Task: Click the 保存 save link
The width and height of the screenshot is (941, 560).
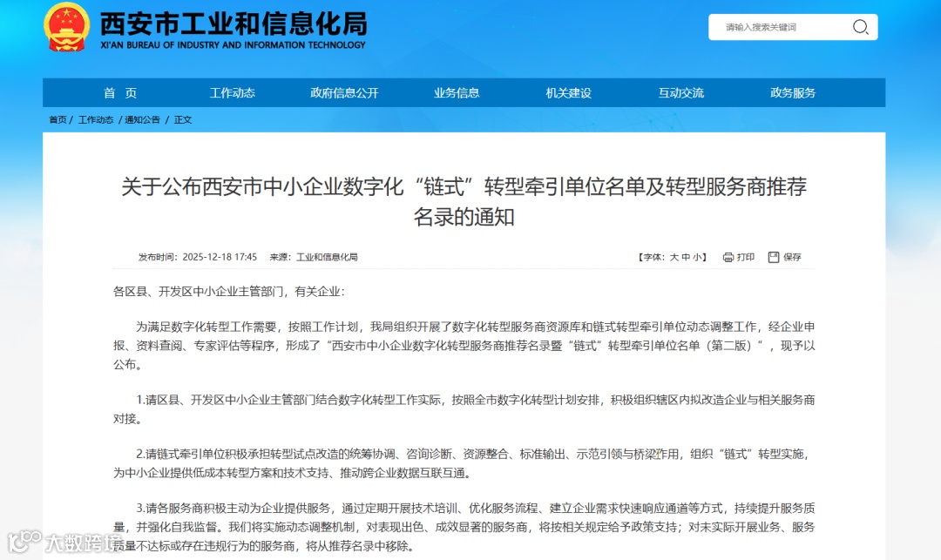Action: click(792, 257)
